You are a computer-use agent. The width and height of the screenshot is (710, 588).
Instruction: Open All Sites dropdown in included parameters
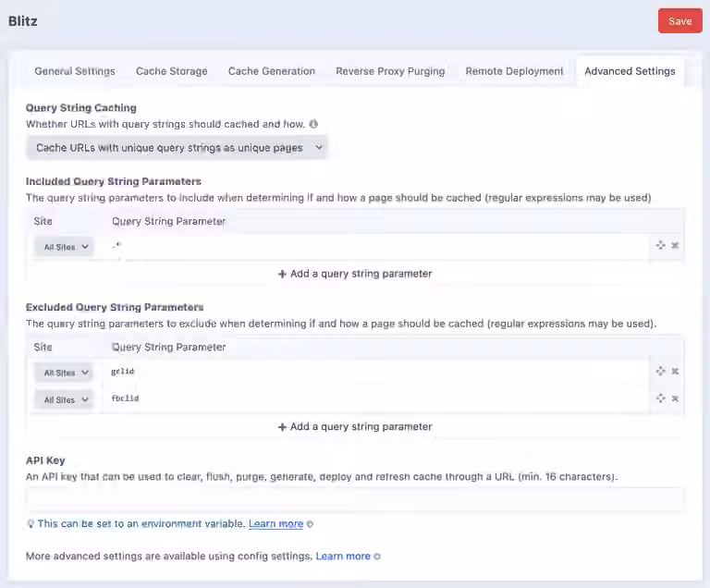[x=64, y=247]
